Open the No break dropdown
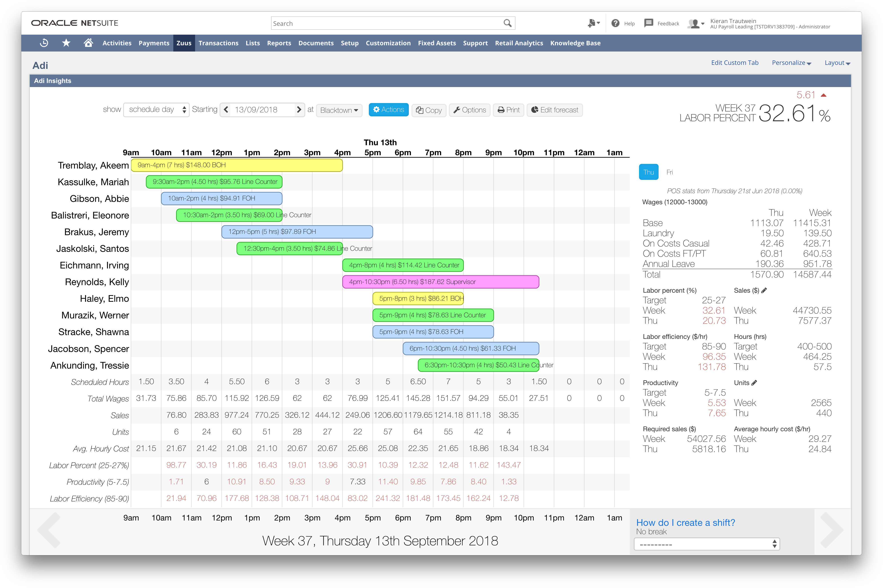The height and width of the screenshot is (588, 883). click(x=707, y=544)
